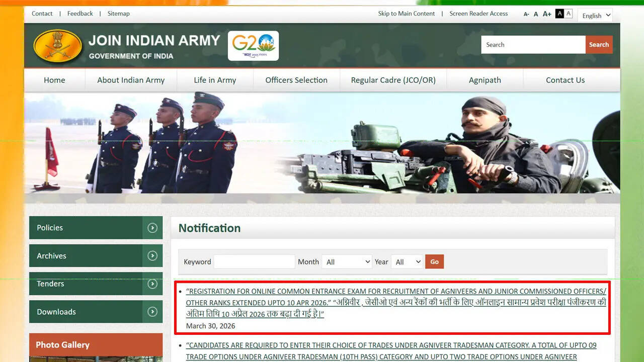Switch to the standard contrast A option
This screenshot has height=362, width=644.
tap(569, 13)
